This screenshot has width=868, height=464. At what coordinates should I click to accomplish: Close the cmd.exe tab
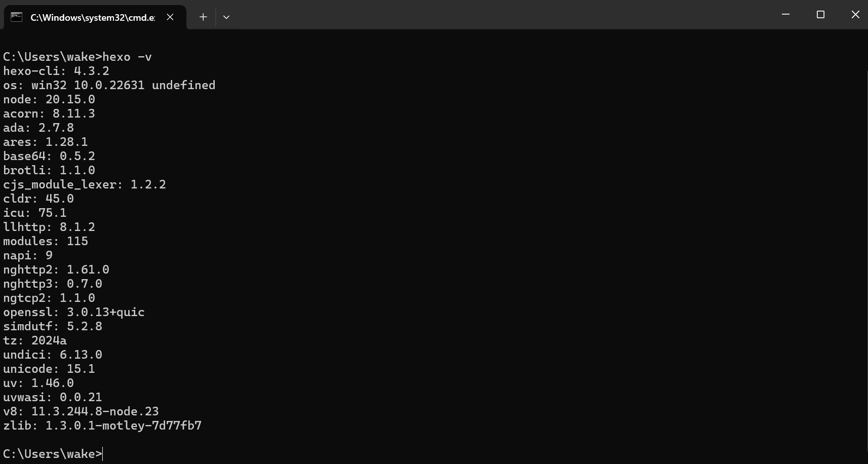click(170, 17)
